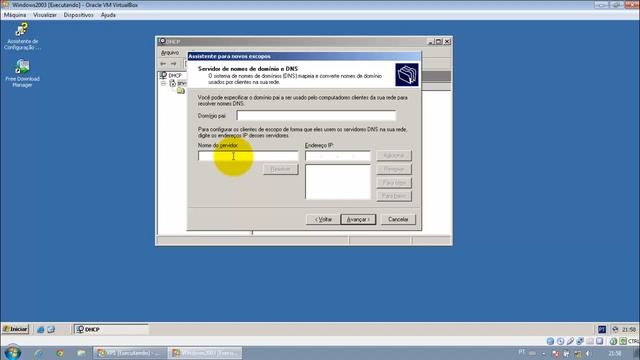This screenshot has height=360, width=640.
Task: Click the red flag host tray icon
Action: click(x=556, y=353)
